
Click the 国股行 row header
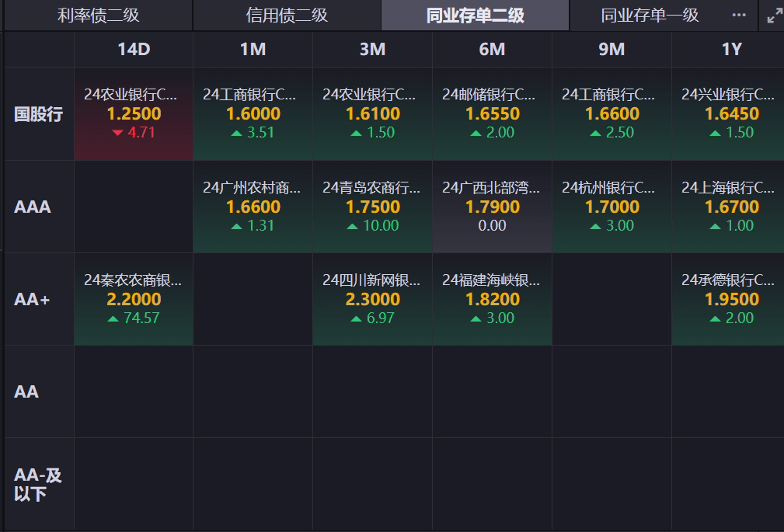click(39, 114)
